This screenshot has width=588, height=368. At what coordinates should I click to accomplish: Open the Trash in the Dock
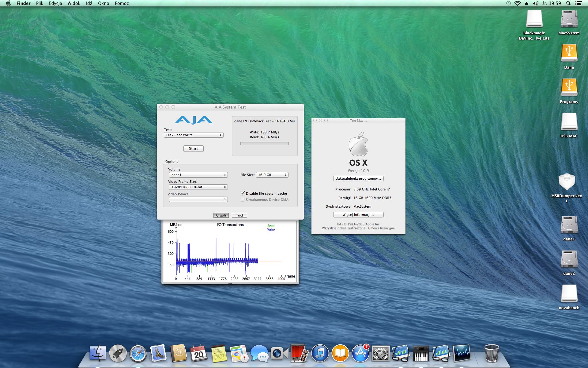click(x=492, y=353)
